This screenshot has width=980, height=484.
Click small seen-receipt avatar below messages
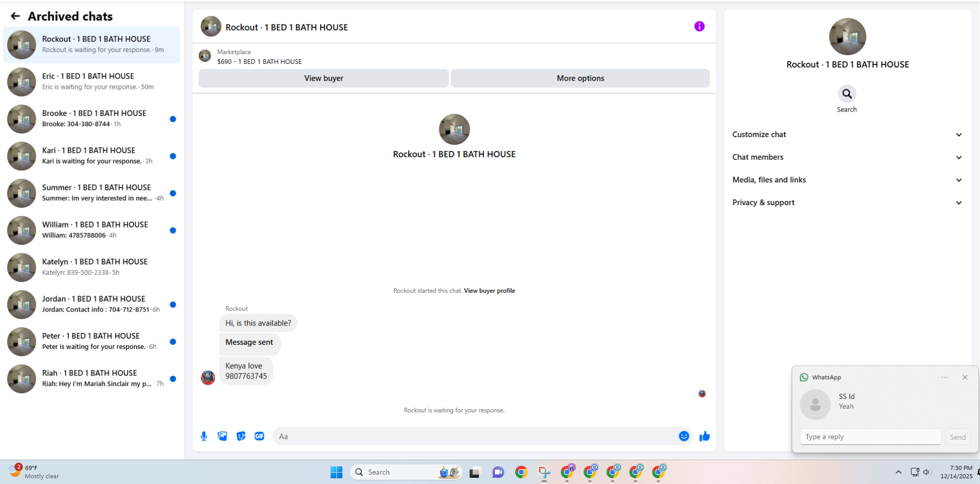click(x=702, y=394)
